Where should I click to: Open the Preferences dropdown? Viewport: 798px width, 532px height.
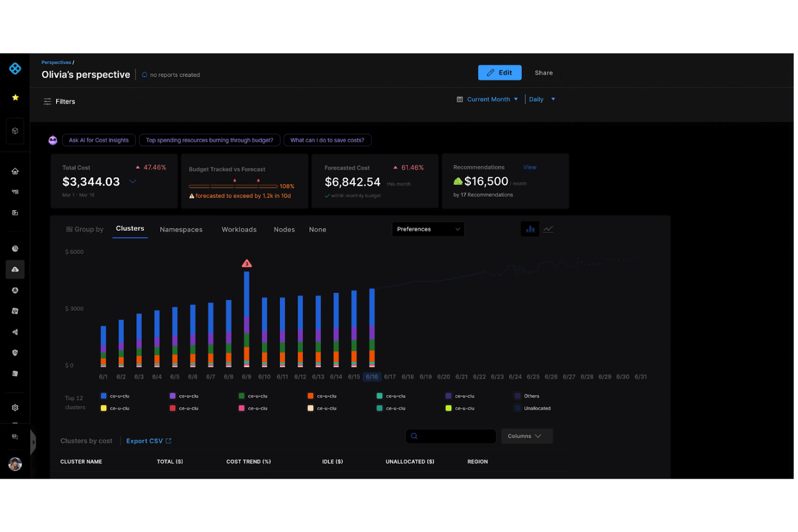click(428, 229)
